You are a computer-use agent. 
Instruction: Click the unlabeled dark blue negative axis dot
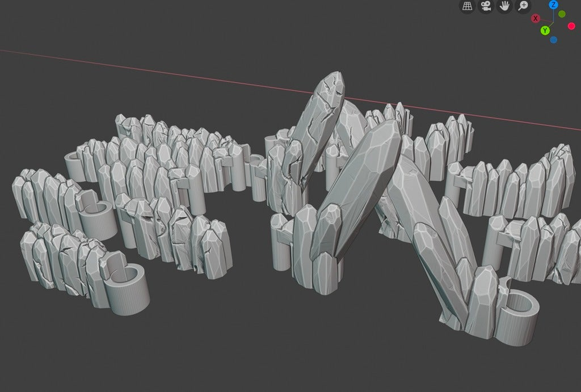pos(554,40)
